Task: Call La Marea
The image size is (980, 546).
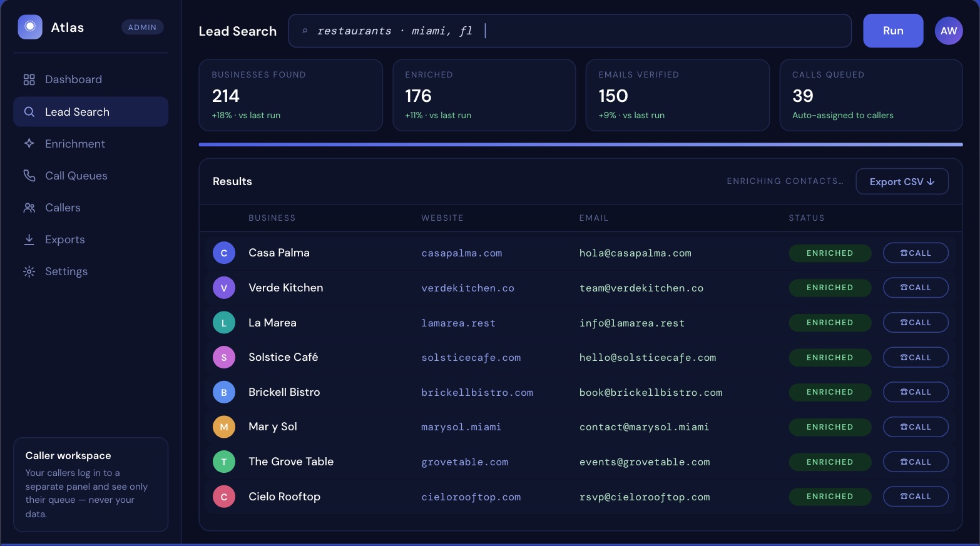Action: pyautogui.click(x=916, y=323)
